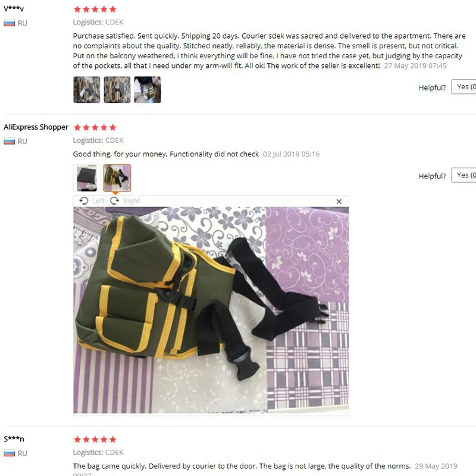Image resolution: width=476 pixels, height=476 pixels.
Task: Open second thumbnail in V***v's review
Action: pyautogui.click(x=117, y=90)
